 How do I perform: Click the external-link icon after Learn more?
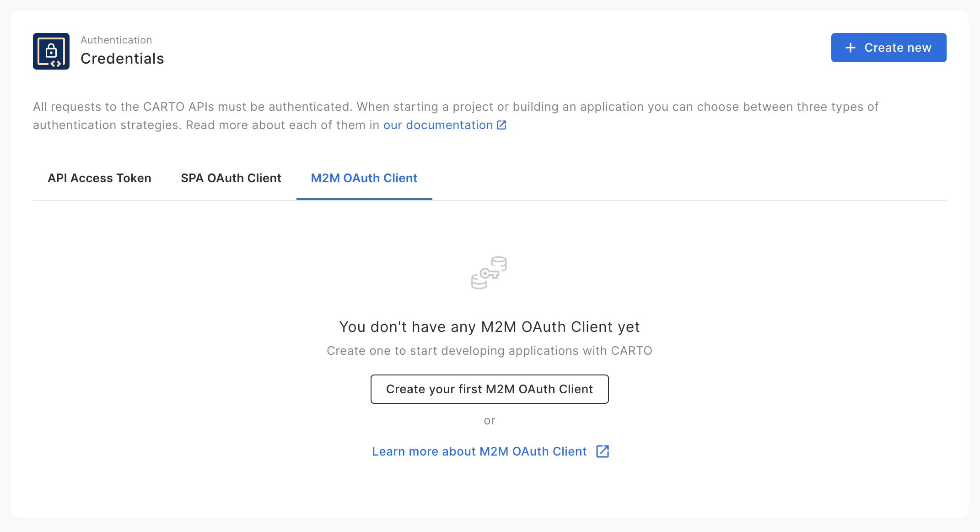(603, 451)
